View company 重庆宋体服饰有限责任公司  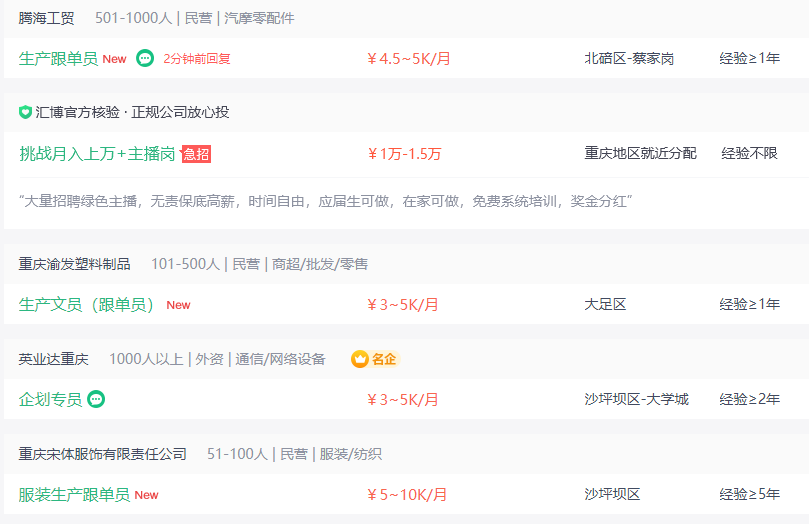103,454
